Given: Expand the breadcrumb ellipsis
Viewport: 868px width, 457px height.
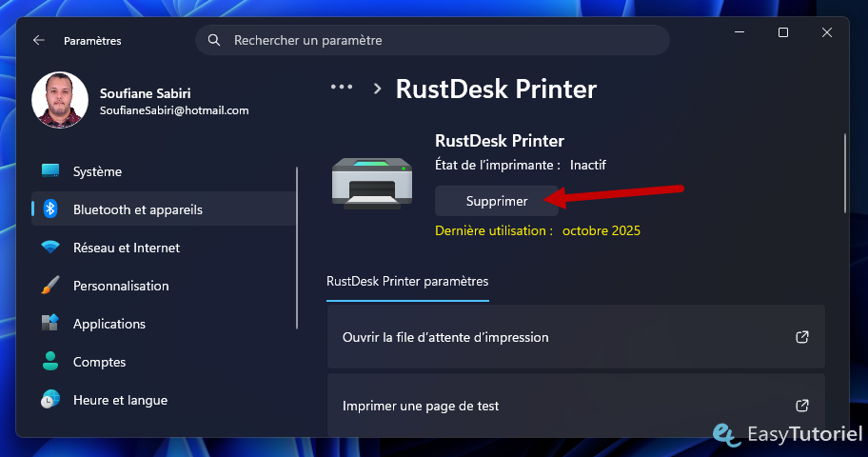Looking at the screenshot, I should pyautogui.click(x=342, y=87).
